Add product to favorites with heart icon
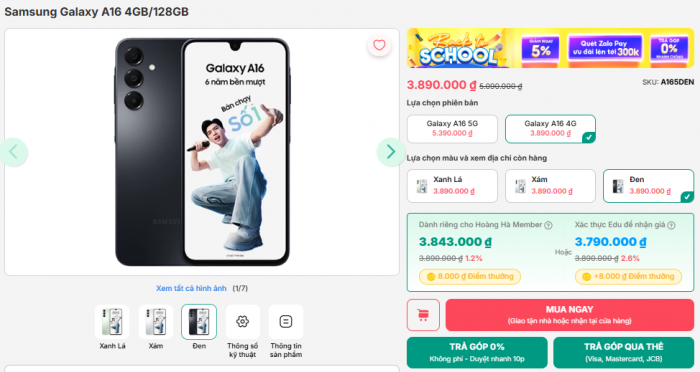Screen dimensions: 700x372 pos(379,45)
